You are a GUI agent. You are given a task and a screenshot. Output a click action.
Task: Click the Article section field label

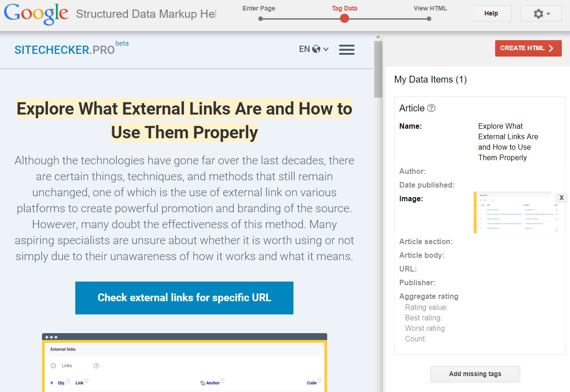point(426,242)
